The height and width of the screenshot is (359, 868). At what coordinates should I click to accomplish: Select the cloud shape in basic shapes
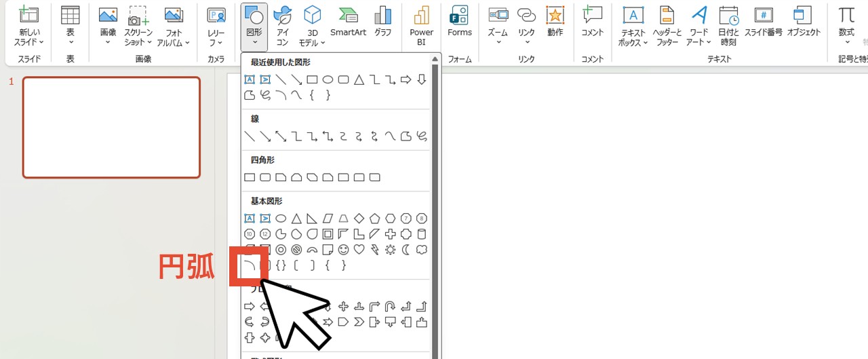[x=421, y=250]
